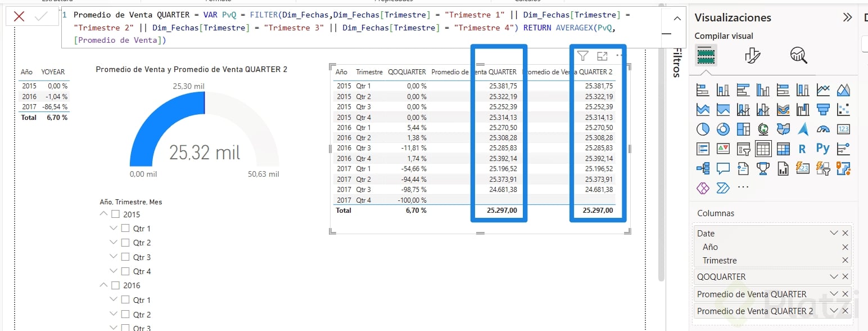Select the pie chart visual
The image size is (868, 331).
(x=703, y=129)
